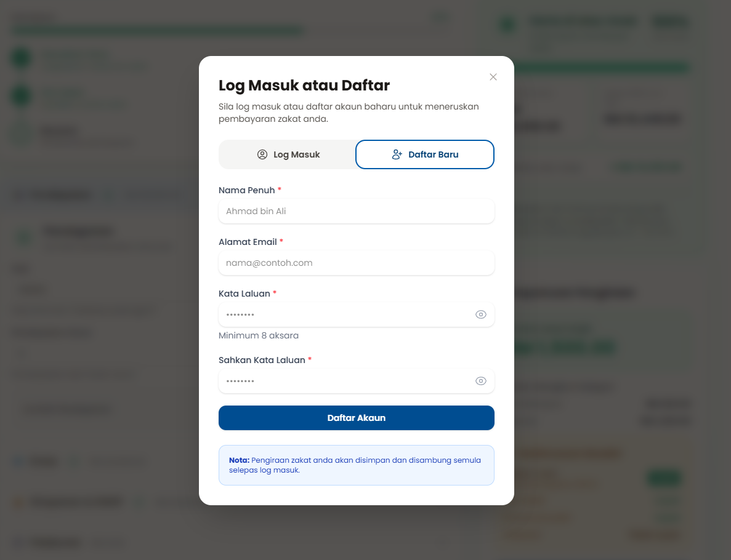
Task: Click the Nama Penuh field label
Action: coord(246,190)
